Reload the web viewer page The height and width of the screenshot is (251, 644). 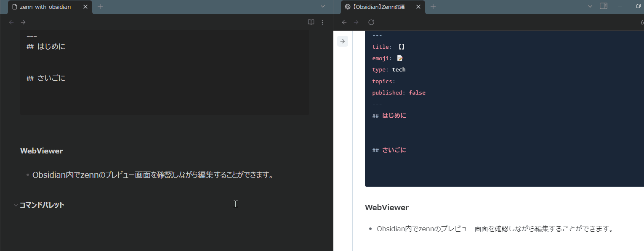[x=371, y=22]
